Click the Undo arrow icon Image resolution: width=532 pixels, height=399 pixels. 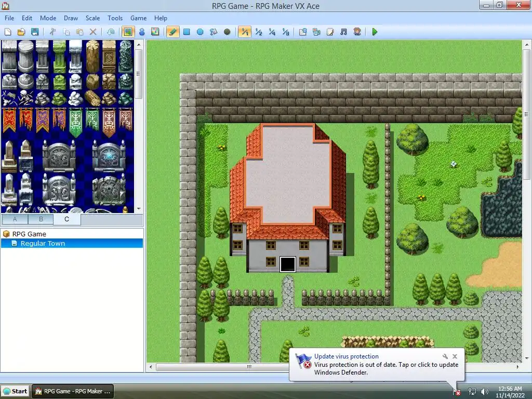(x=111, y=32)
